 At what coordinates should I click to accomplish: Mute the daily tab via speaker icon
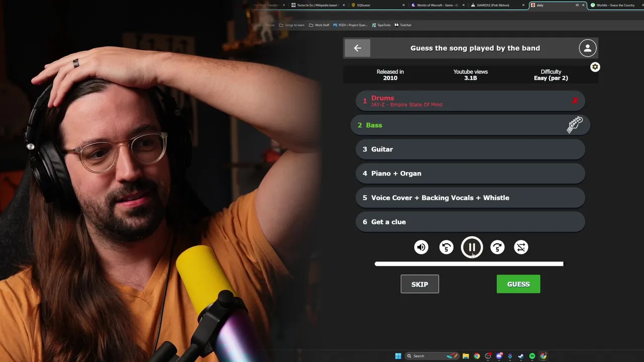click(x=577, y=5)
